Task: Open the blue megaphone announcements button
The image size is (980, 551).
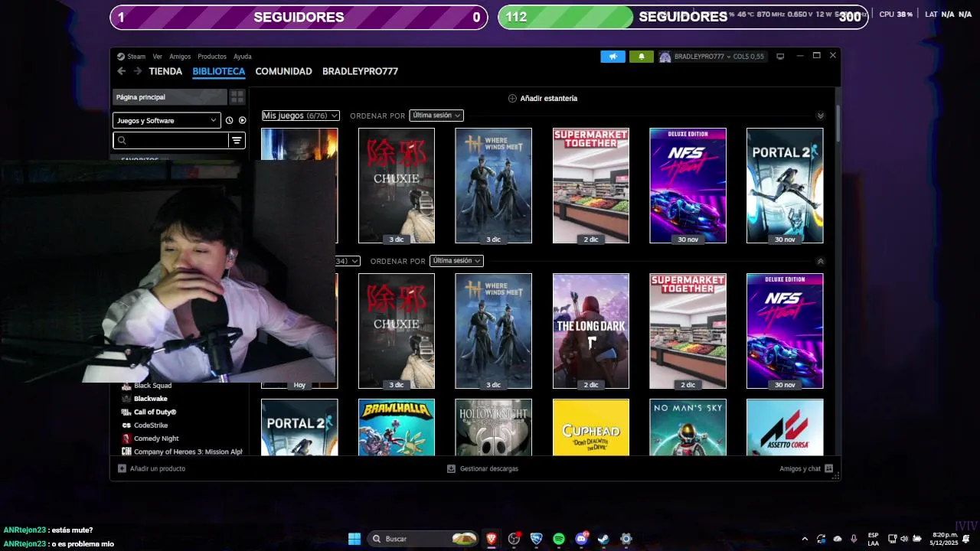Action: click(x=612, y=57)
